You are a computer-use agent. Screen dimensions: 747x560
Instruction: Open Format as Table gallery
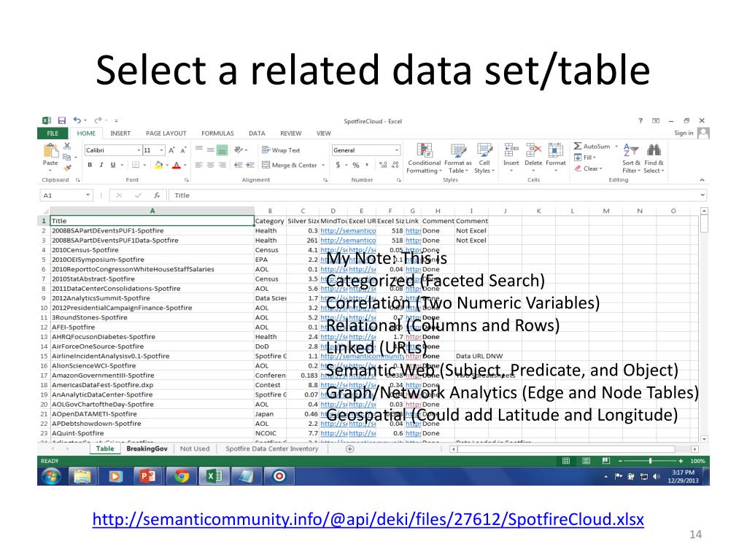(x=458, y=158)
